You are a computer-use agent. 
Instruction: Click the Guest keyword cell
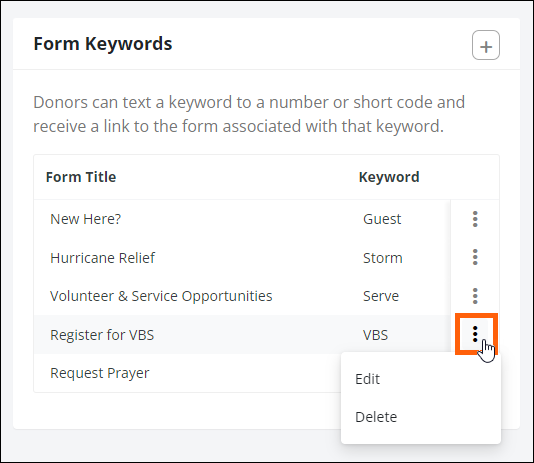[x=382, y=219]
